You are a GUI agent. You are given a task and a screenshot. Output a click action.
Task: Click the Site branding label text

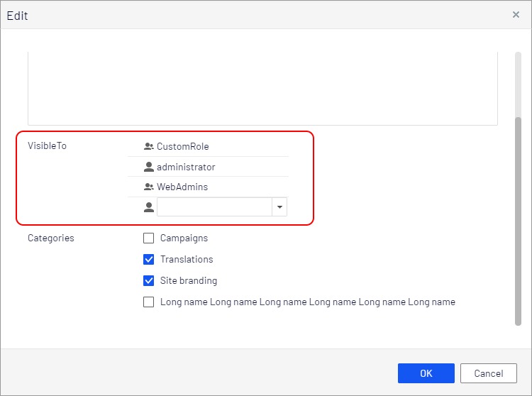pyautogui.click(x=188, y=281)
